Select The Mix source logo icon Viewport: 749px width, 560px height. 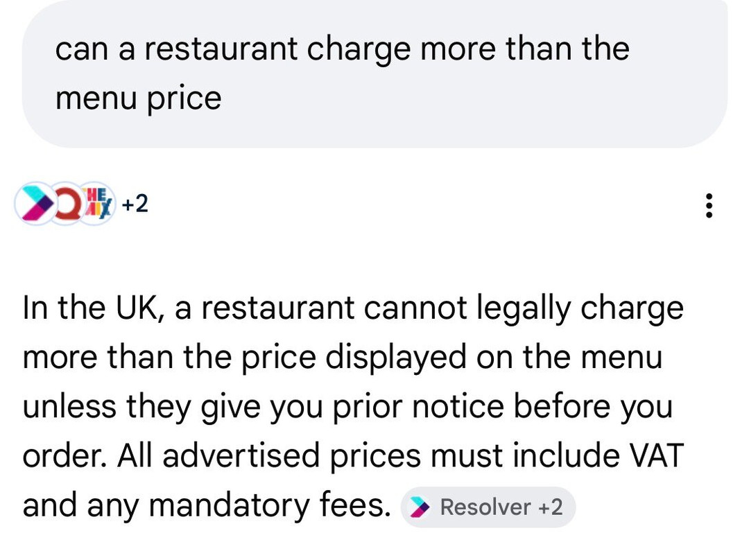pyautogui.click(x=98, y=204)
